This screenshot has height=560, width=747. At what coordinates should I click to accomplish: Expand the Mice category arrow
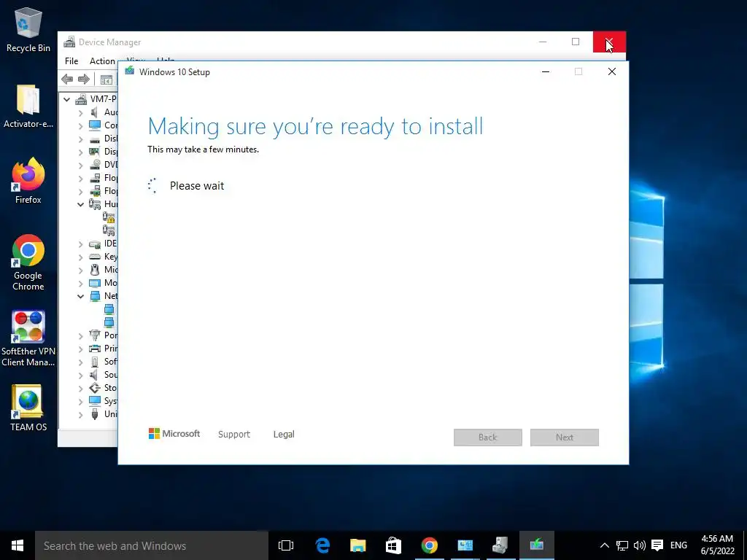click(80, 270)
